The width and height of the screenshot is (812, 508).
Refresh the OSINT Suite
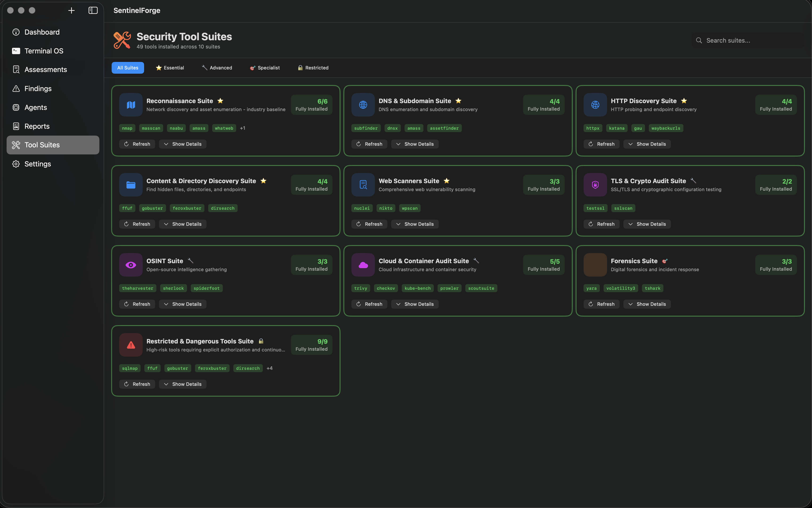(x=137, y=304)
